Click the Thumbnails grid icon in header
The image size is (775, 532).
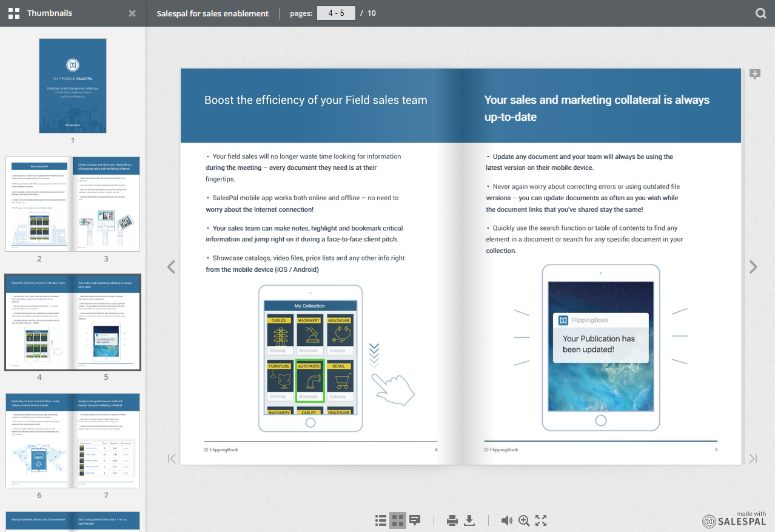[14, 13]
